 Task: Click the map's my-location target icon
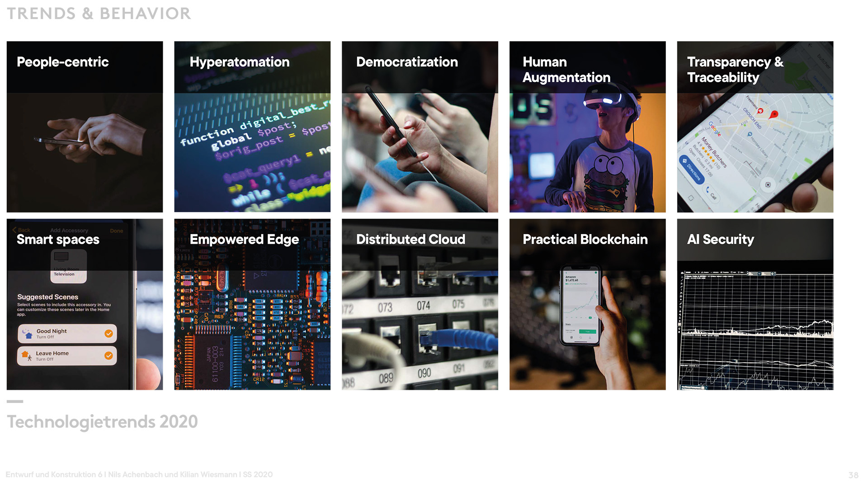pyautogui.click(x=768, y=184)
